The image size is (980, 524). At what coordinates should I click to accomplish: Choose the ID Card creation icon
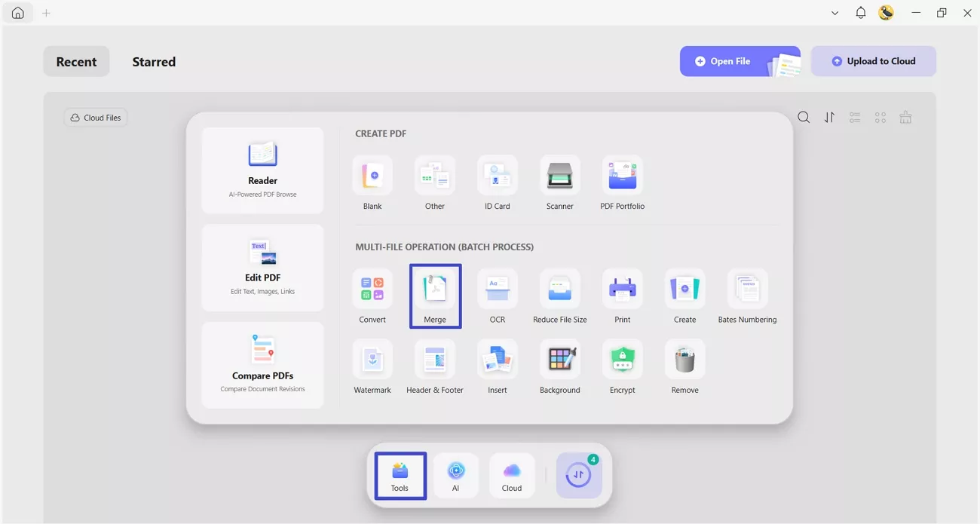click(498, 183)
